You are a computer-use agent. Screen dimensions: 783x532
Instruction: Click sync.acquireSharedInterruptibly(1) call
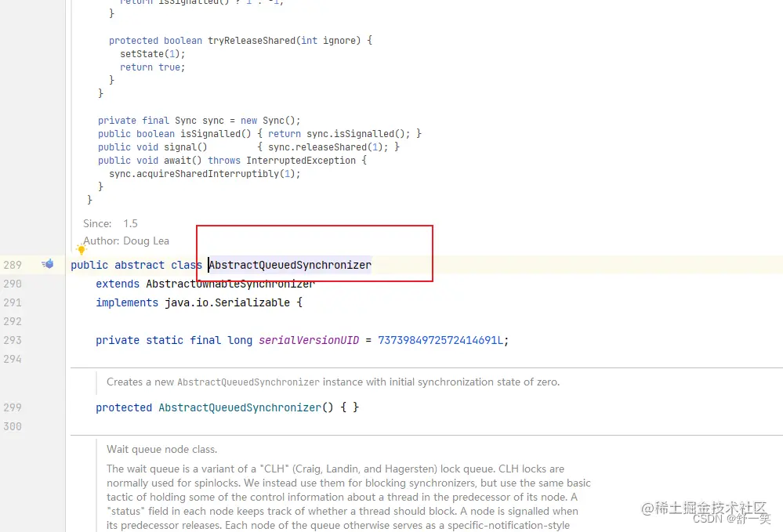pyautogui.click(x=203, y=174)
